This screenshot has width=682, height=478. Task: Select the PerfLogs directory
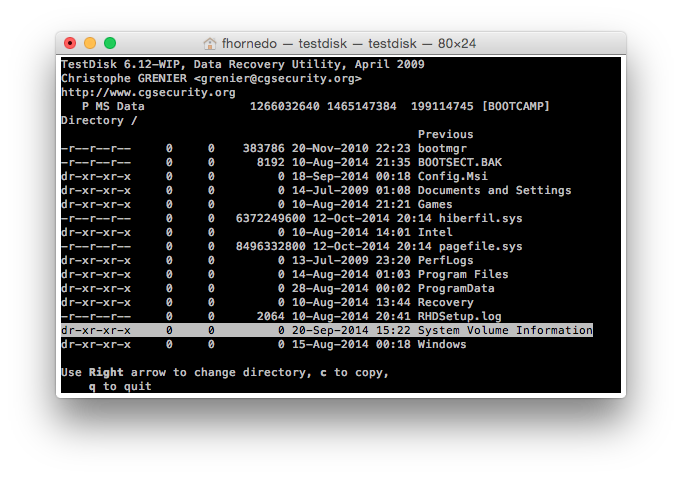(x=267, y=260)
